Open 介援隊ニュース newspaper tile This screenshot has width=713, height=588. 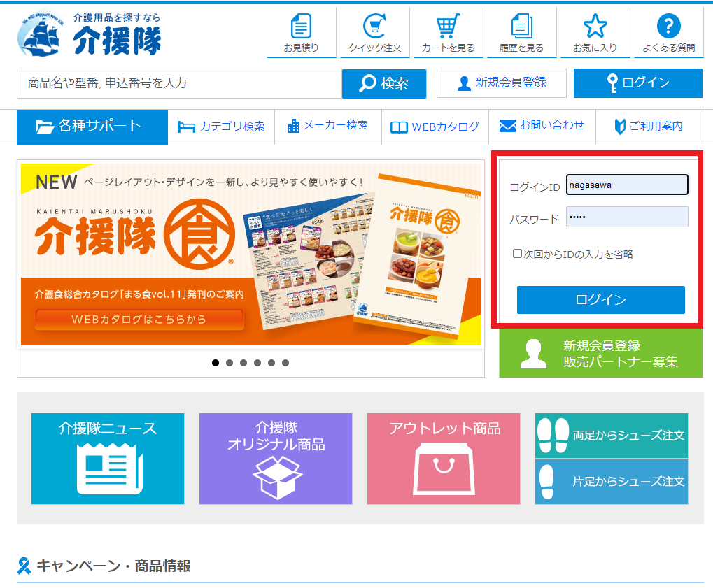coord(108,458)
